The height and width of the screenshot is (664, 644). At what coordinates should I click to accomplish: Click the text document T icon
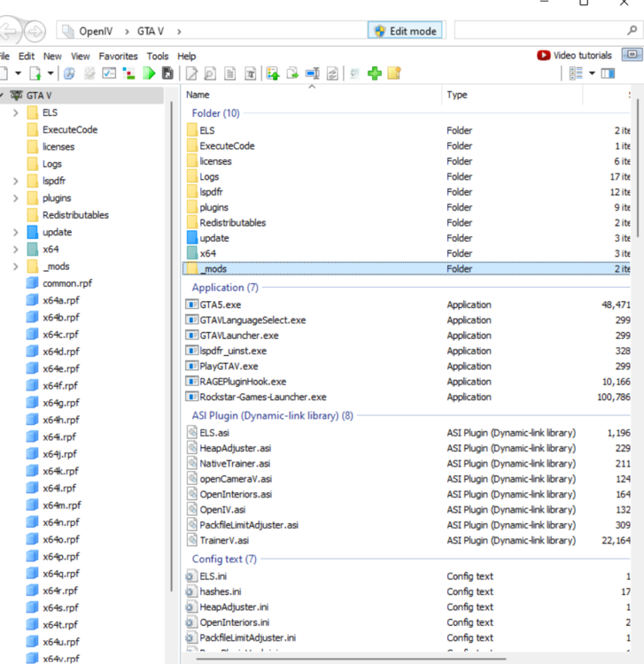(251, 73)
